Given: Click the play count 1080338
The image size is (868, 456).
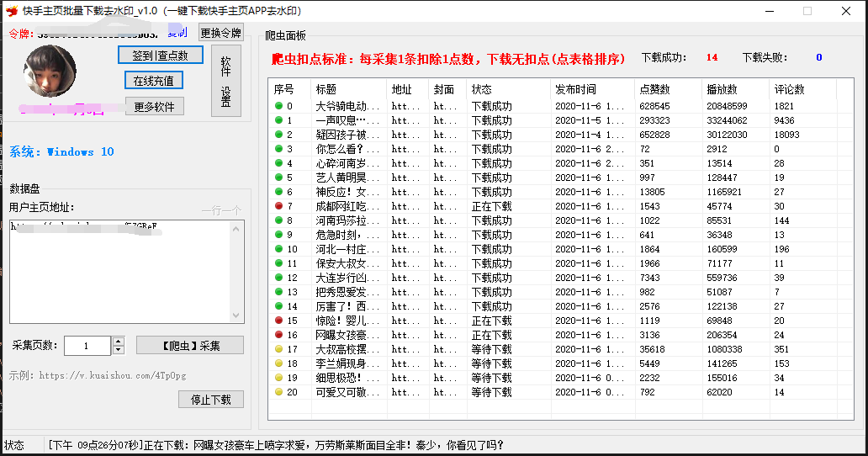Looking at the screenshot, I should [725, 349].
